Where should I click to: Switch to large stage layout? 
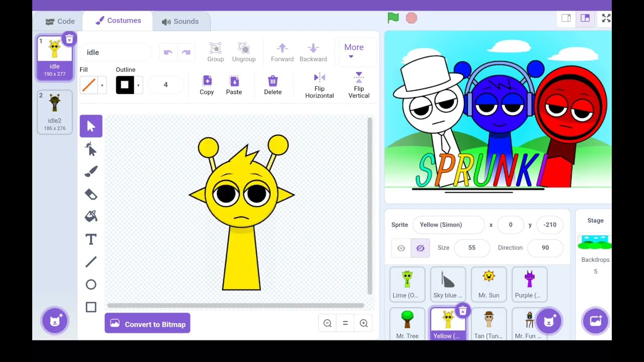[x=585, y=18]
